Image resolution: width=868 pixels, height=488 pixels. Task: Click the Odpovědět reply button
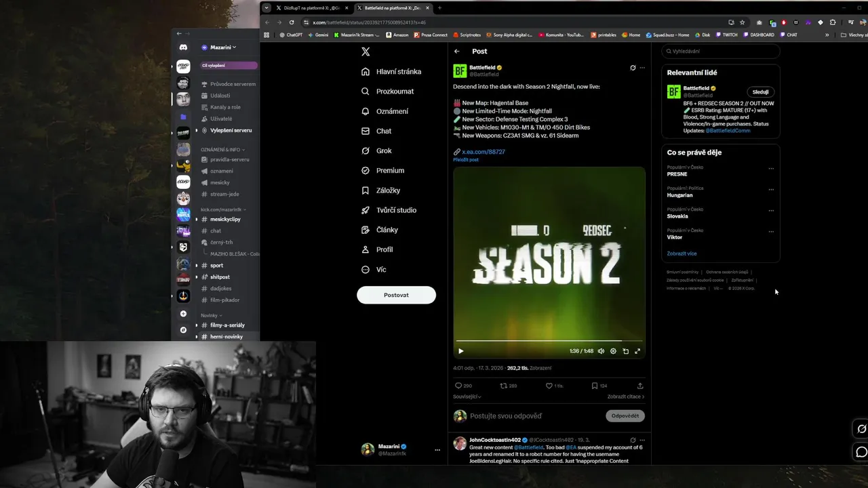pyautogui.click(x=625, y=415)
